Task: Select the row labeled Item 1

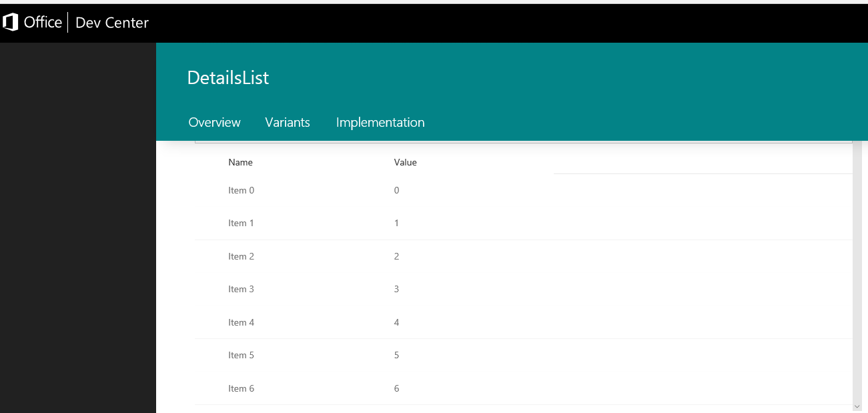Action: click(241, 223)
